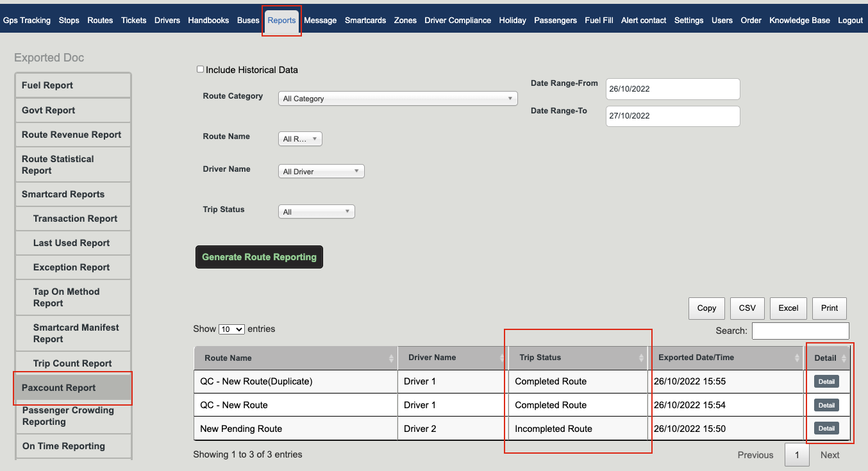
Task: Switch to the Reports tab
Action: [281, 20]
